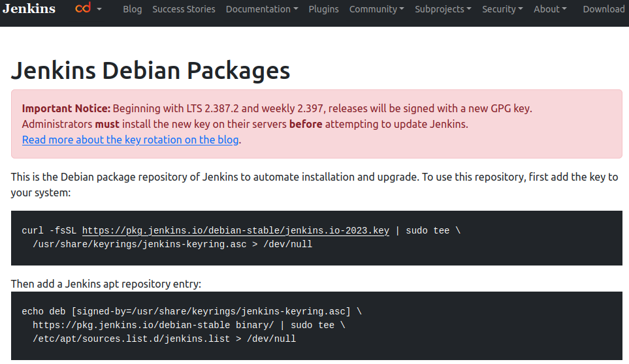
Task: Click the '/usr/share/keyrings/jenkins-keyring.asc > /dev/null' line
Action: pos(172,244)
